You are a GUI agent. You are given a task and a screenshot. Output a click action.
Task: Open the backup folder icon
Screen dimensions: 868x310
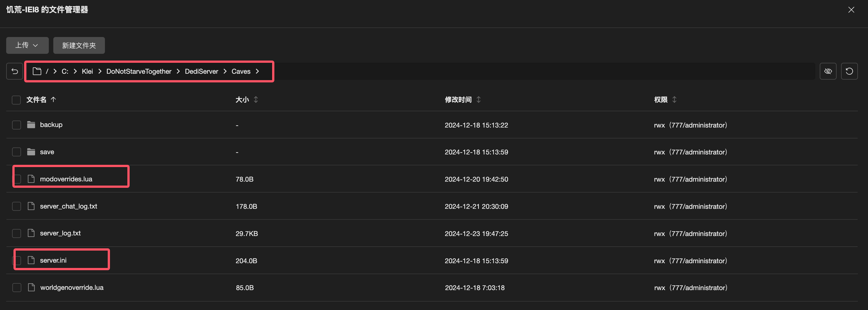point(31,124)
